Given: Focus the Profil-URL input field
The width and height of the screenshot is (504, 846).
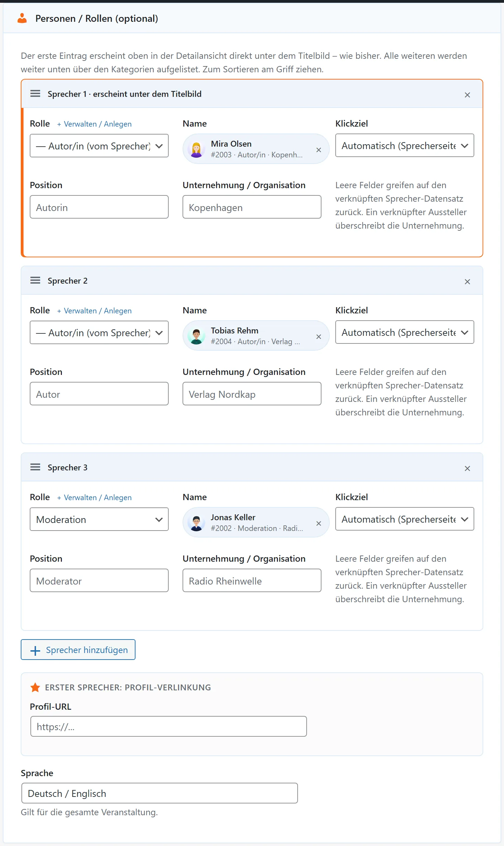Looking at the screenshot, I should tap(169, 726).
